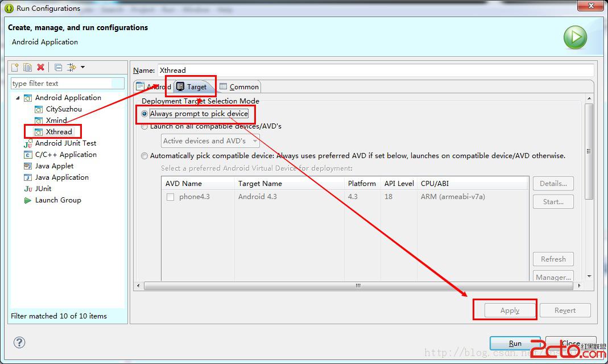Image resolution: width=608 pixels, height=364 pixels.
Task: Click horizontal scrollbar left arrow
Action: click(138, 286)
